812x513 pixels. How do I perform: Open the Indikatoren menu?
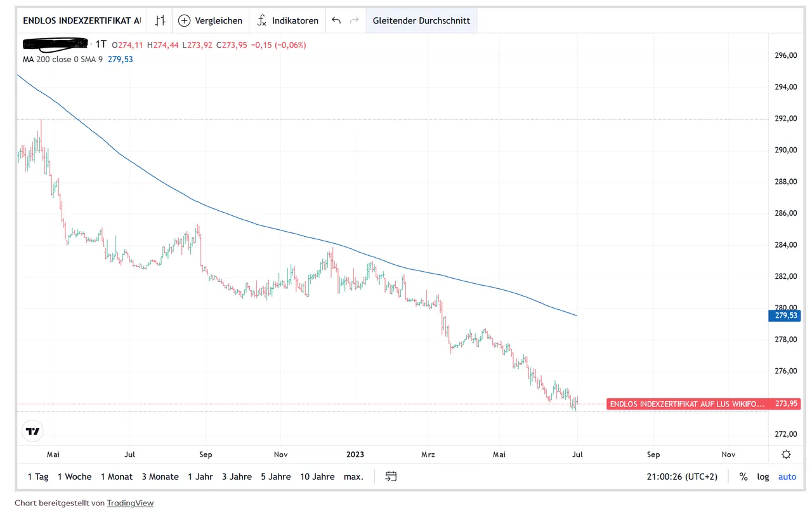(287, 20)
